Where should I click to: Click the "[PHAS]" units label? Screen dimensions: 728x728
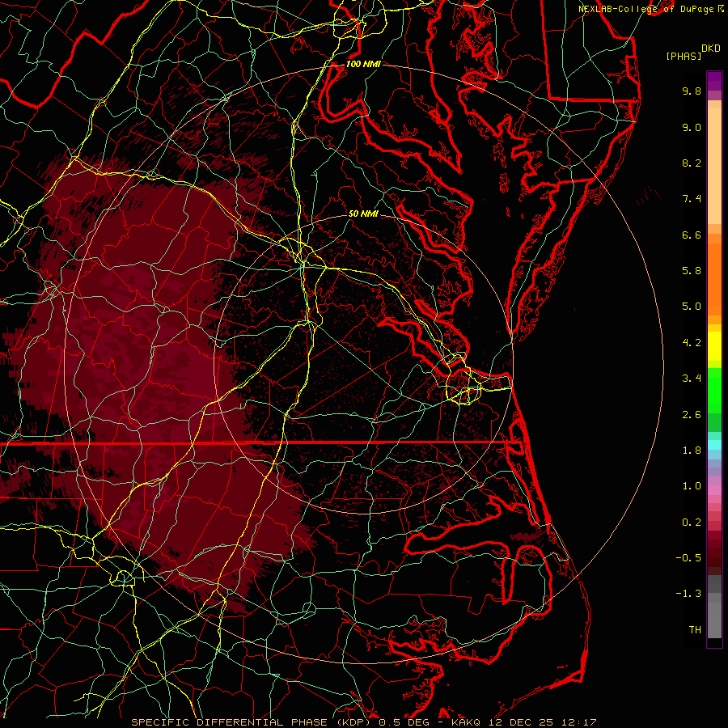tap(684, 57)
